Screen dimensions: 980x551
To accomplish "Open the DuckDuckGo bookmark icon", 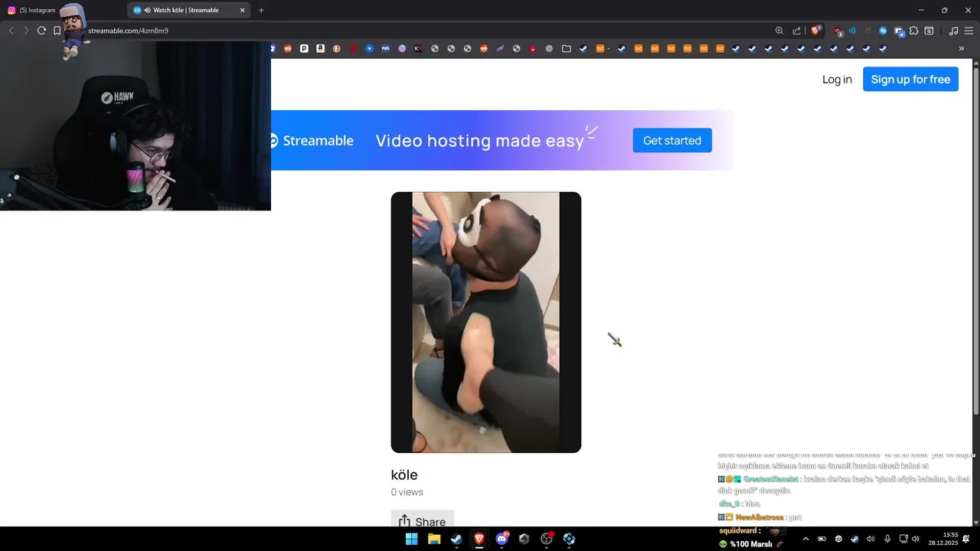I will pos(337,48).
